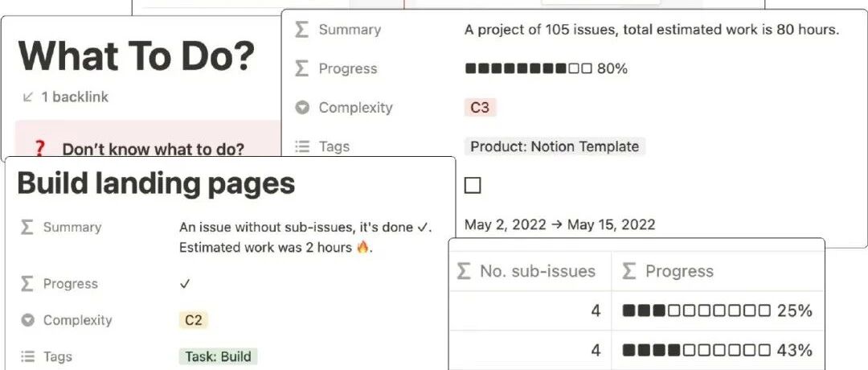Open the Product: Notion Template tag selector
868x370 pixels.
tap(555, 146)
